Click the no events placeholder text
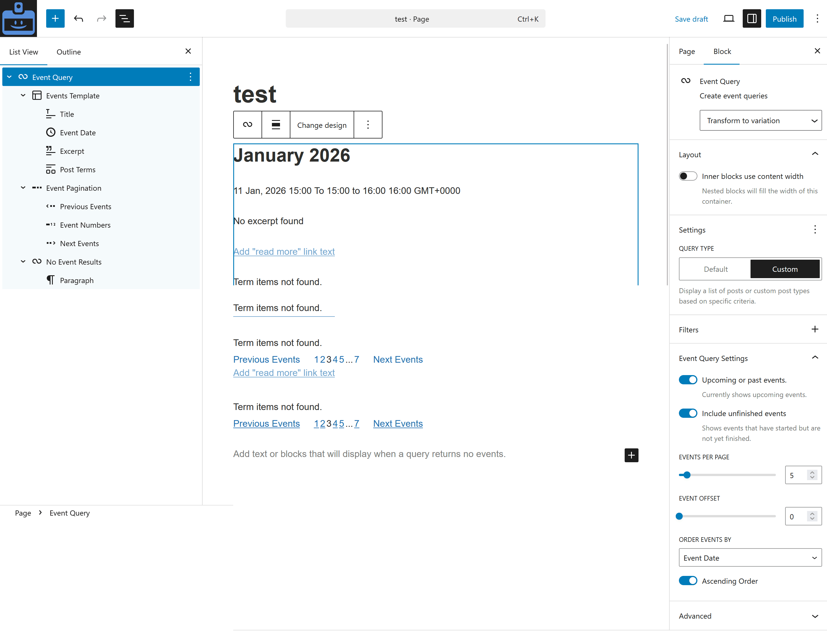This screenshot has height=644, width=827. click(369, 454)
